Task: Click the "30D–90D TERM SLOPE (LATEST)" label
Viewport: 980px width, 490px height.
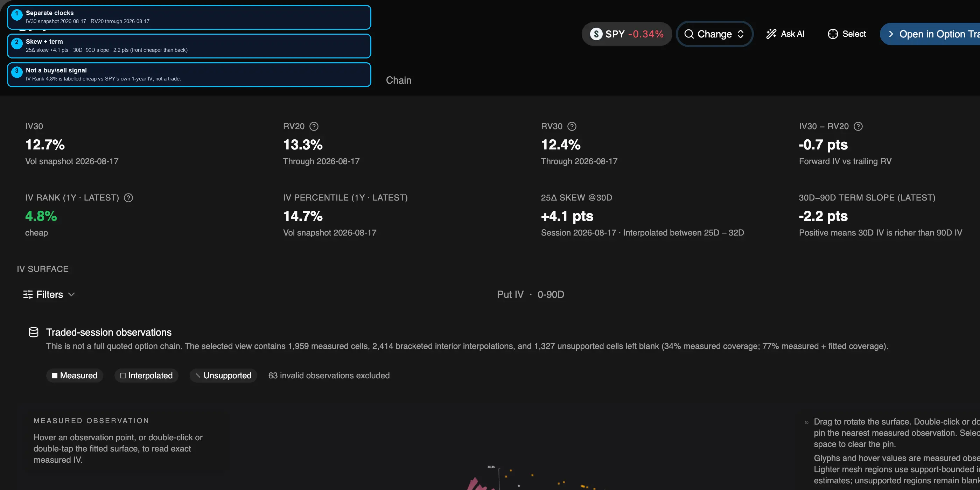Action: tap(867, 198)
